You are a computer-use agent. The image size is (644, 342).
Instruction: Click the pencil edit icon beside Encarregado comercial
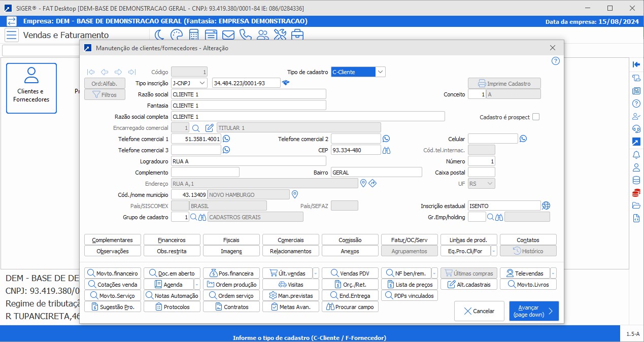tap(209, 127)
